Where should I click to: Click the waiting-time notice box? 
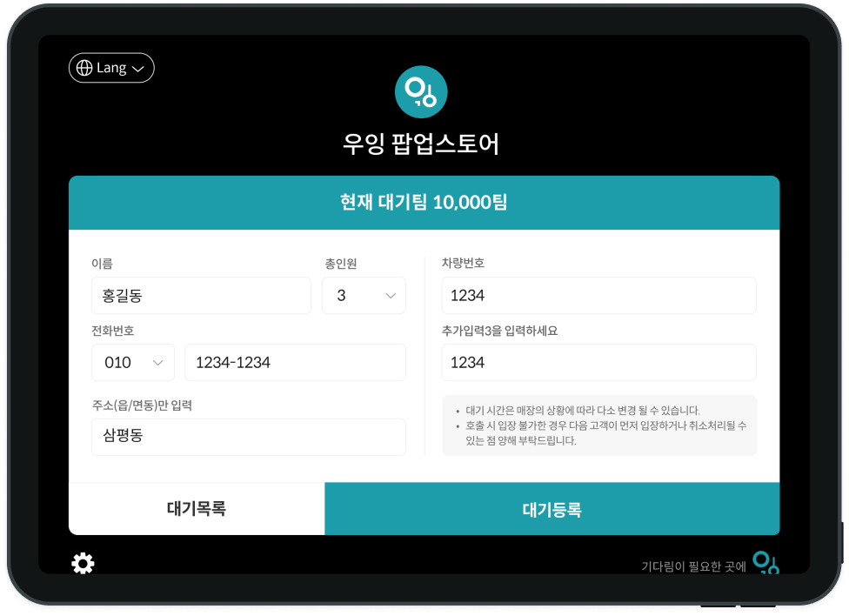(x=599, y=425)
